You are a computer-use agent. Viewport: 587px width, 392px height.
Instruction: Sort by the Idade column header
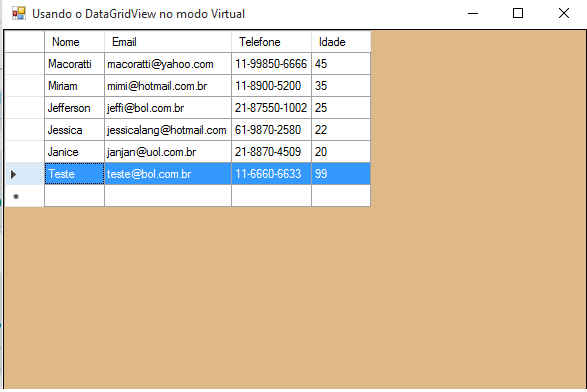coord(341,42)
